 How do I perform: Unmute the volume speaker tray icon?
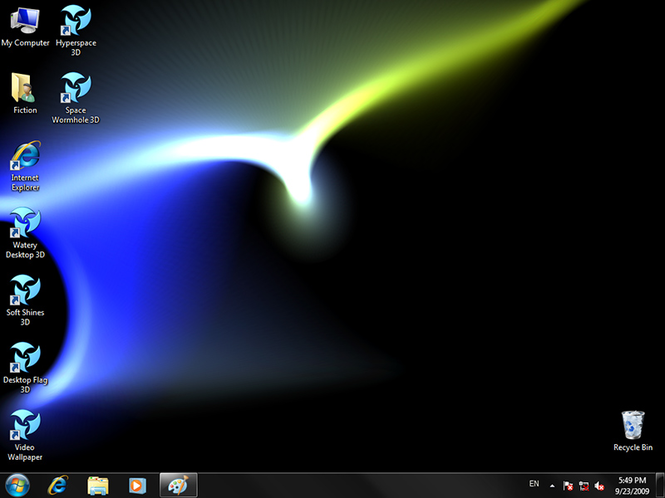coord(599,486)
